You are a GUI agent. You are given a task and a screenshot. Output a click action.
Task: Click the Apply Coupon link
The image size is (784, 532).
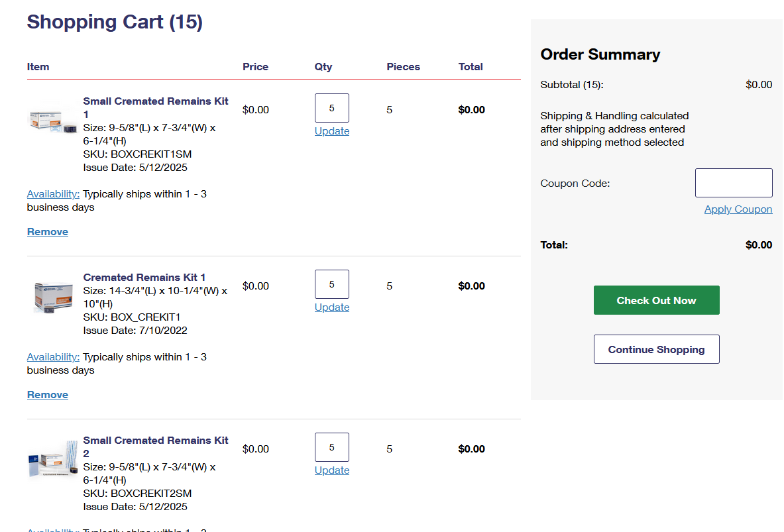[738, 209]
